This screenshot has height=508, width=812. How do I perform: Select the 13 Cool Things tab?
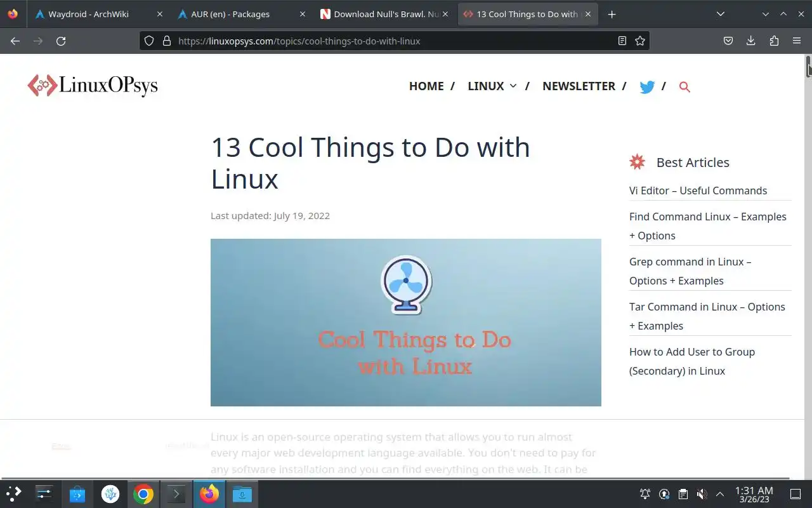(527, 14)
